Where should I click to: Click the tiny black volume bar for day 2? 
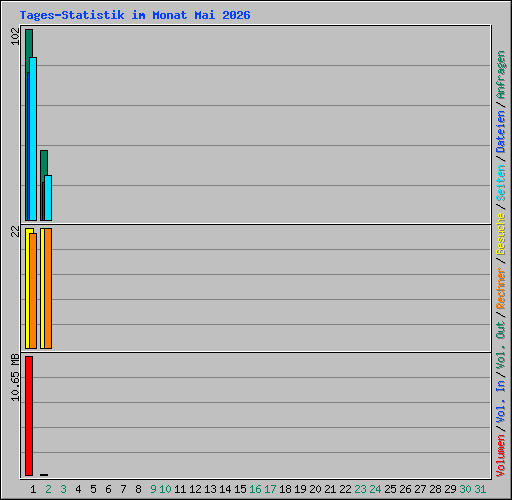pos(44,475)
